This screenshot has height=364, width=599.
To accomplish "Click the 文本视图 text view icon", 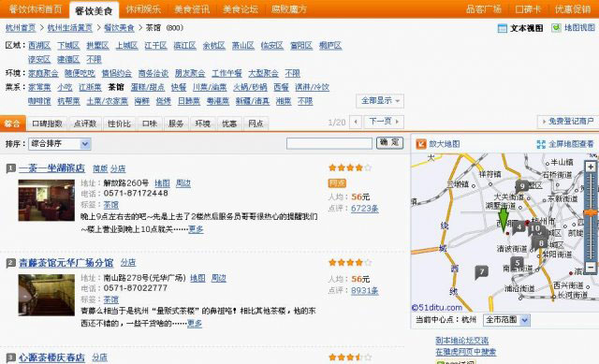I will (503, 28).
